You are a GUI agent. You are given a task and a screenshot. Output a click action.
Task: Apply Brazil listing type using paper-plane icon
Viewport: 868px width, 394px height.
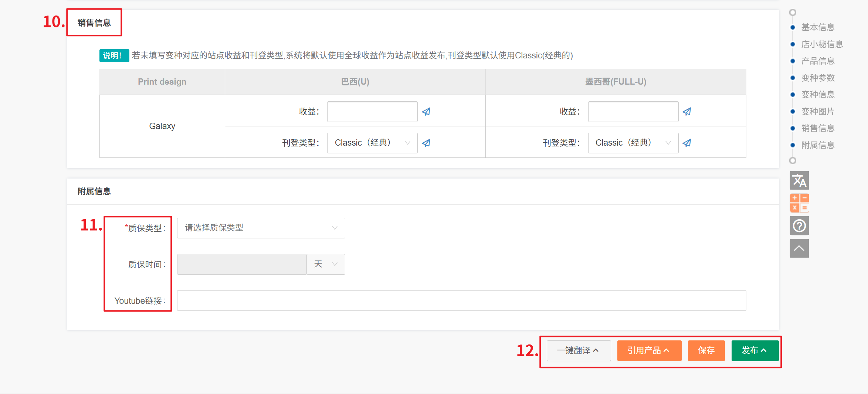tap(426, 143)
